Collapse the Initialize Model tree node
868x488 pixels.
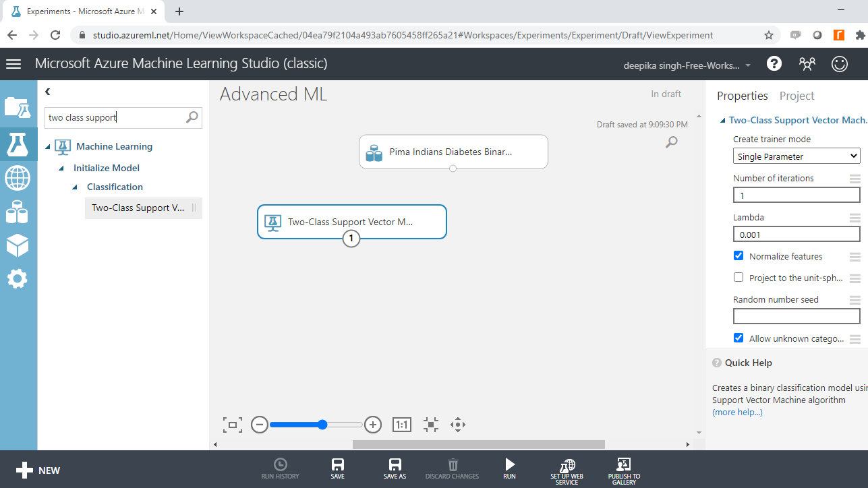pyautogui.click(x=61, y=169)
